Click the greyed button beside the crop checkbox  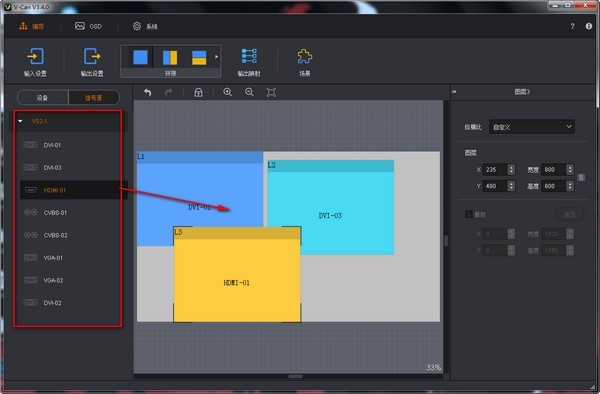point(569,214)
